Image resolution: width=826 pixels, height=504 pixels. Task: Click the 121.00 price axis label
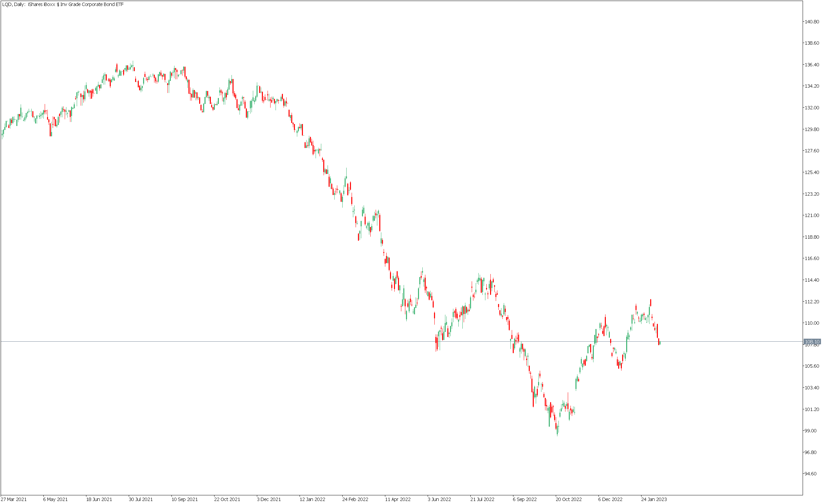[812, 215]
